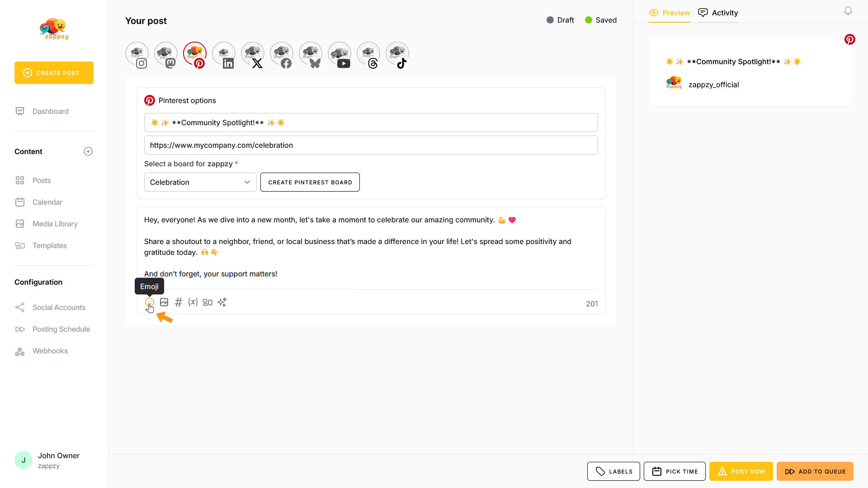Open the emoji picker in editor toolbar
Image resolution: width=868 pixels, height=488 pixels.
pyautogui.click(x=149, y=302)
